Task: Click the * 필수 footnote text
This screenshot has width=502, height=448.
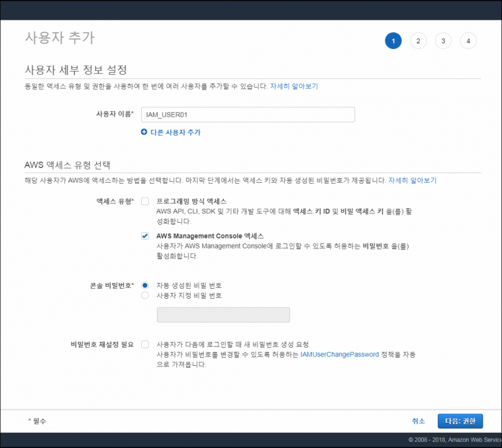Action: click(37, 421)
